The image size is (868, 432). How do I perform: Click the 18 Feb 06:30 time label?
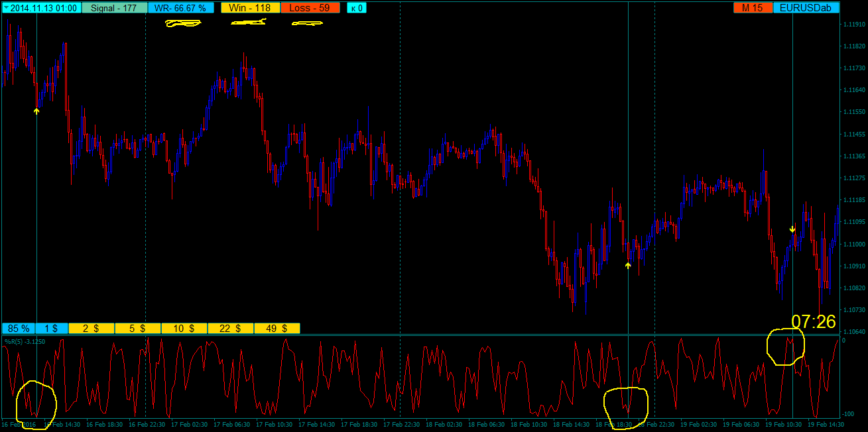[487, 424]
